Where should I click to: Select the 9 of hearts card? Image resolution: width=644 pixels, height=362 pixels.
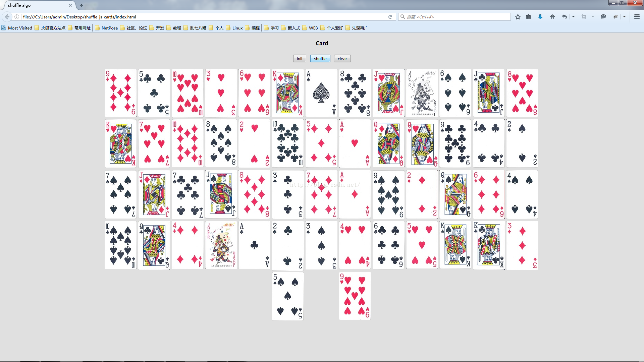pyautogui.click(x=355, y=296)
